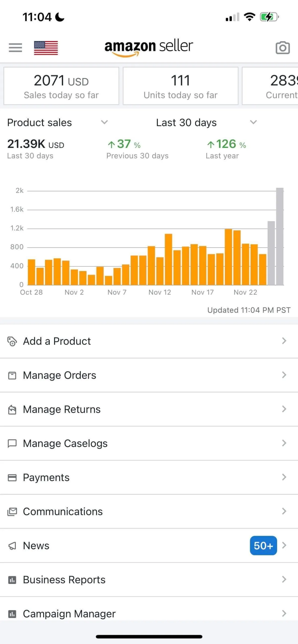The image size is (298, 644).
Task: Open Manage Orders via its chevron
Action: [284, 375]
